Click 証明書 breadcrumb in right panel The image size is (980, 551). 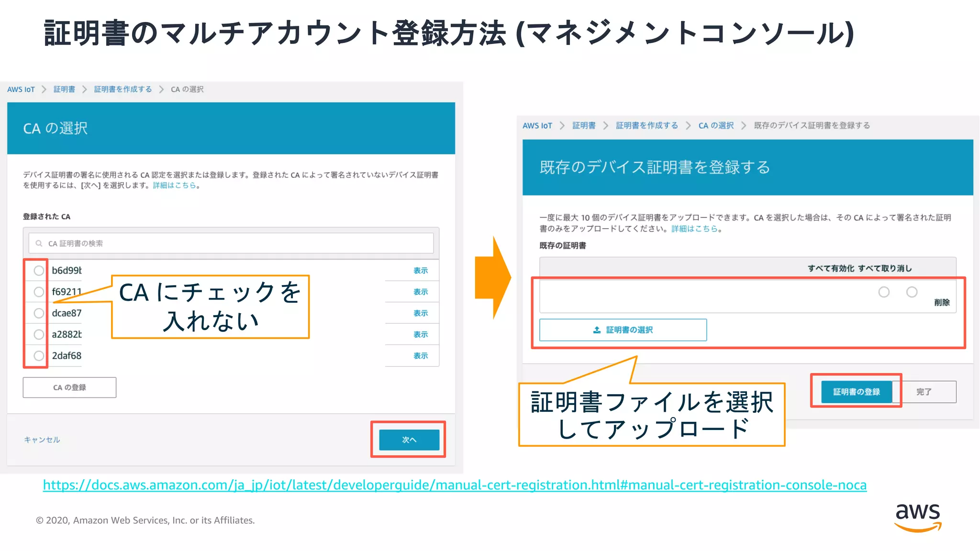pos(584,126)
